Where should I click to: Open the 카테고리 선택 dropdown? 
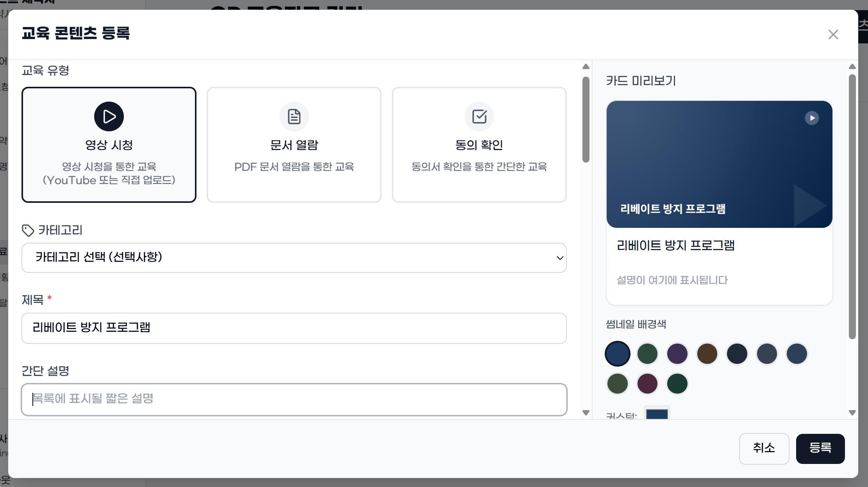pos(294,258)
